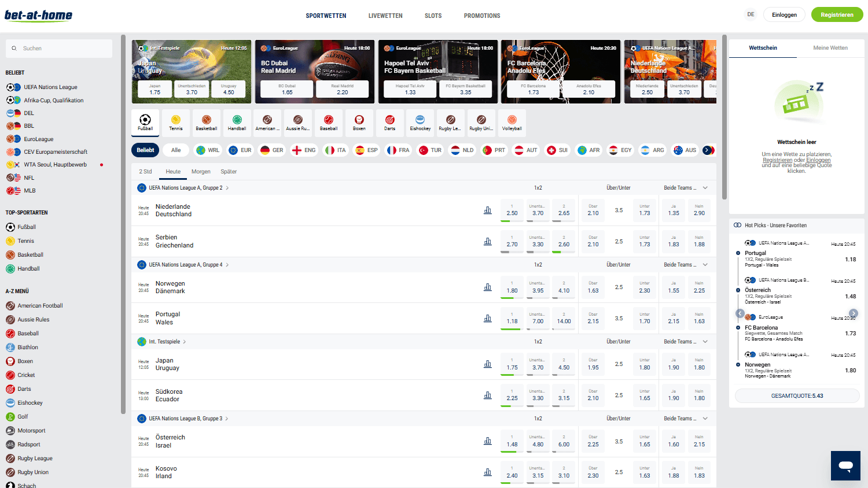Click the bet-at-home logo
This screenshot has width=868, height=488.
pyautogui.click(x=38, y=15)
